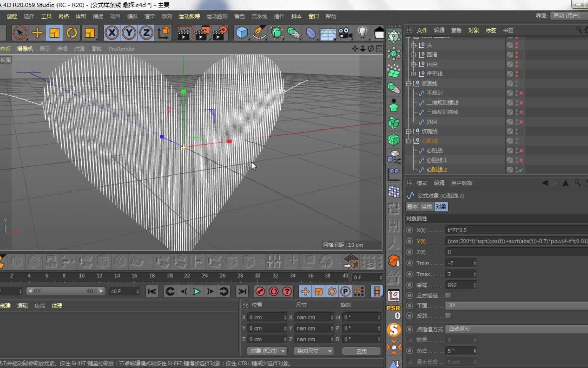Viewport: 588px width, 368px height.
Task: Toggle Z axis lock
Action: 146,33
